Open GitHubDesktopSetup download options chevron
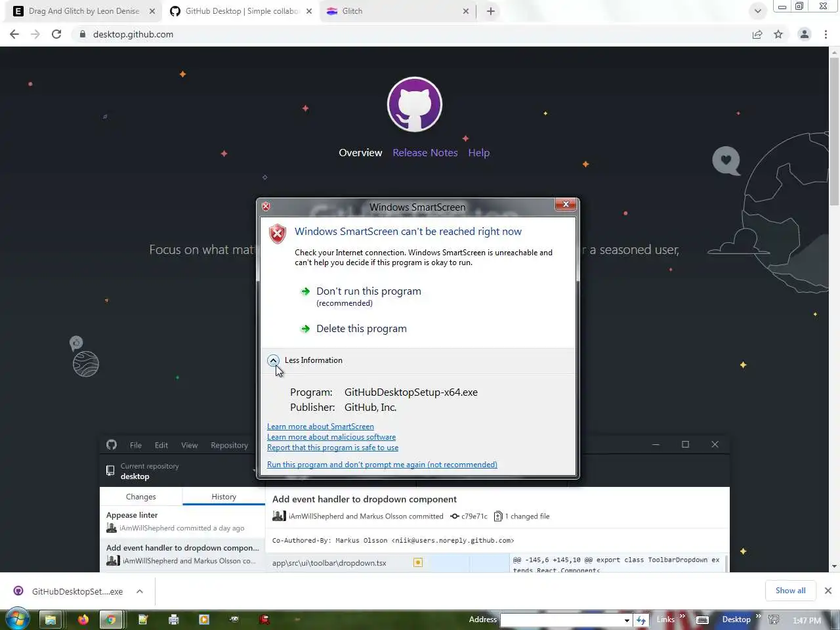The height and width of the screenshot is (630, 840). pyautogui.click(x=140, y=591)
